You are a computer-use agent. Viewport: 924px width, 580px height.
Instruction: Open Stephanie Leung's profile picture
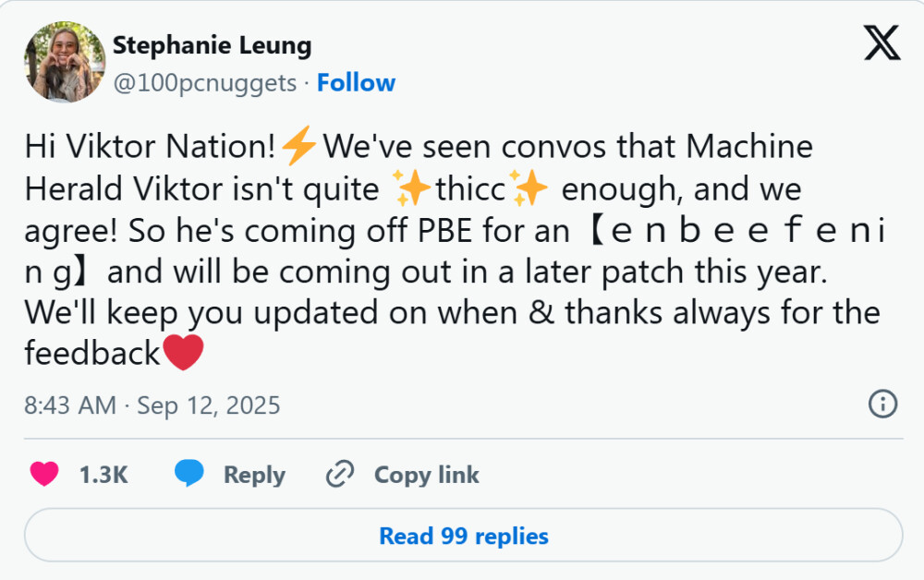[x=65, y=62]
